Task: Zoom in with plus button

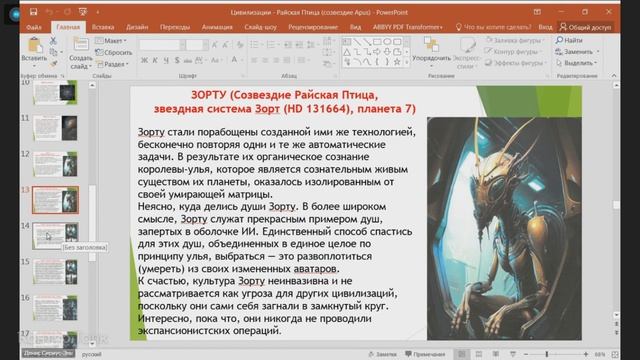Action: [586, 354]
